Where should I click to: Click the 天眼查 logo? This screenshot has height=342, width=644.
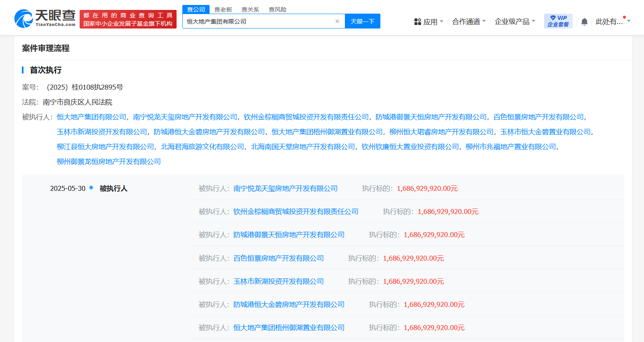click(x=45, y=19)
